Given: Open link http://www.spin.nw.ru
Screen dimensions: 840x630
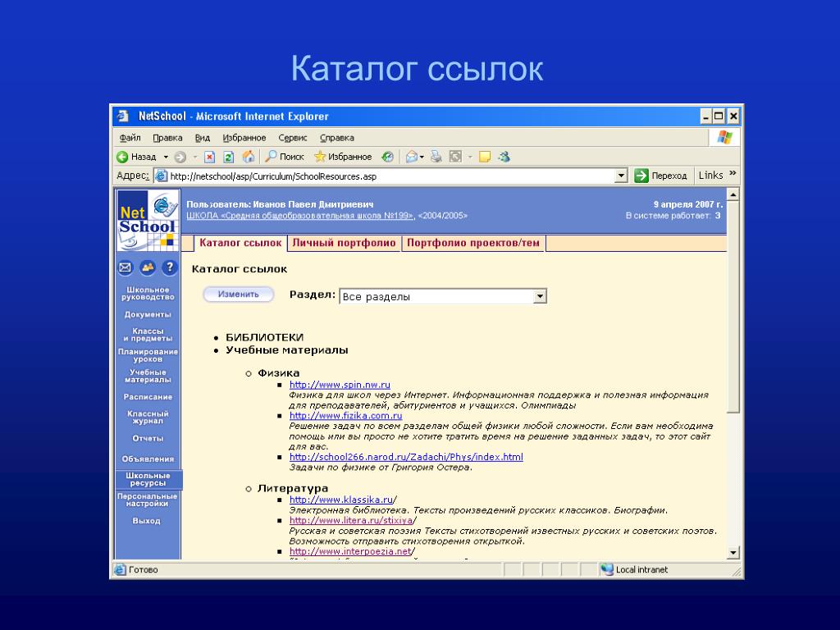Looking at the screenshot, I should (340, 385).
